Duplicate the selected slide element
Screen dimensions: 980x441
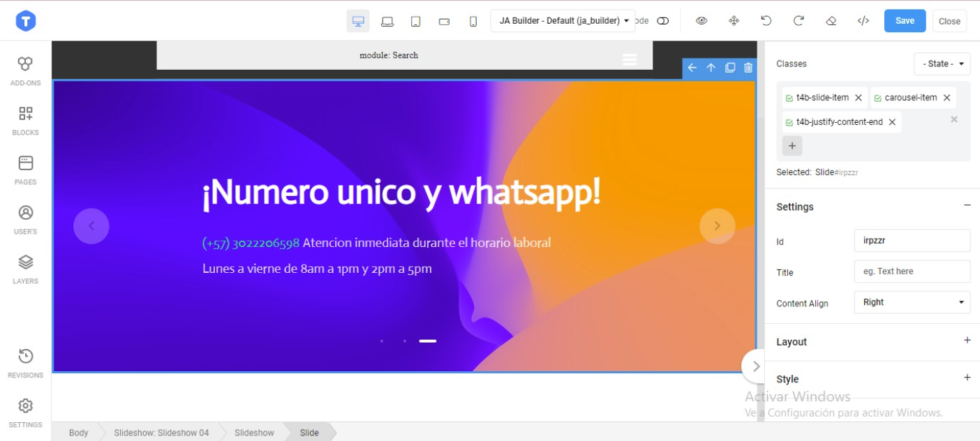pos(729,68)
